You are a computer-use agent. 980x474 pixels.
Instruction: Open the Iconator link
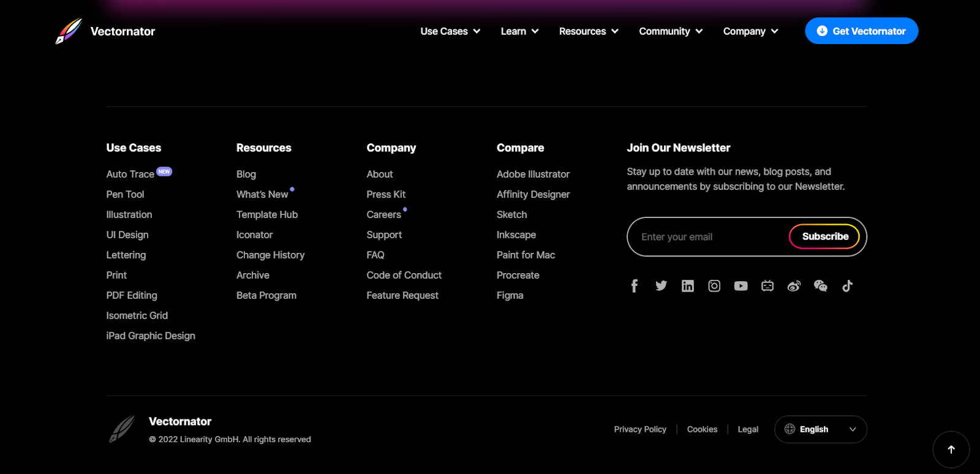[255, 235]
